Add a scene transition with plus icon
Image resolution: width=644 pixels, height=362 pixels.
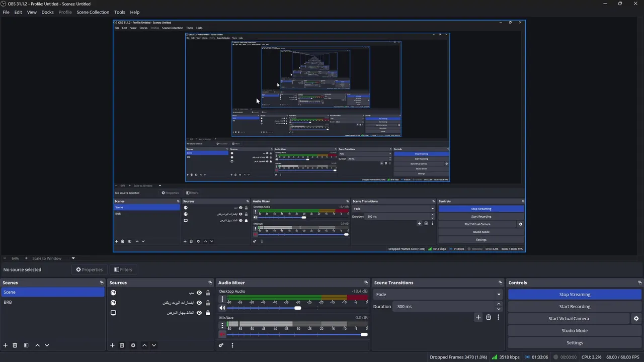478,317
